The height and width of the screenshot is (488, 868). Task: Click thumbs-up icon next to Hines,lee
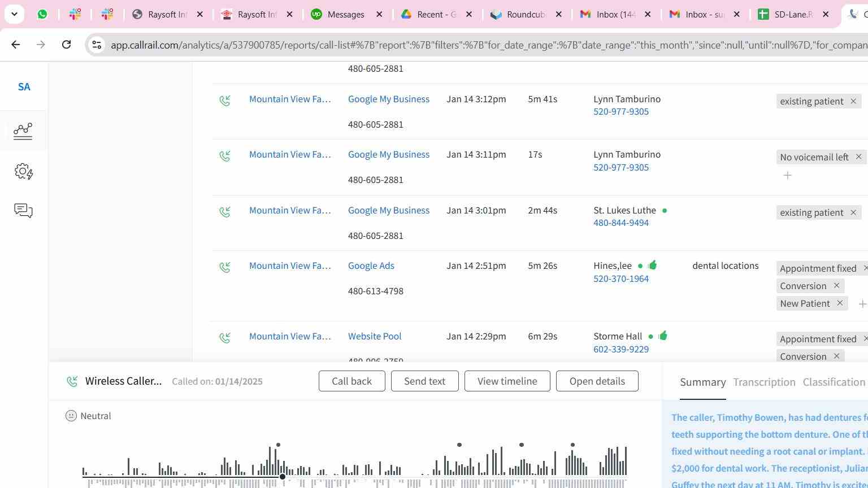[x=653, y=265]
